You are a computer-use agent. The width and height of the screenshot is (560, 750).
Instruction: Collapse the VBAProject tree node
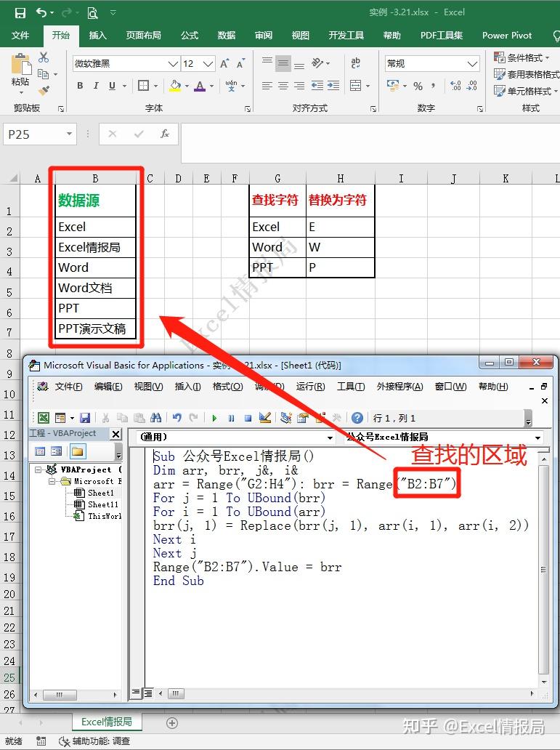coord(38,469)
